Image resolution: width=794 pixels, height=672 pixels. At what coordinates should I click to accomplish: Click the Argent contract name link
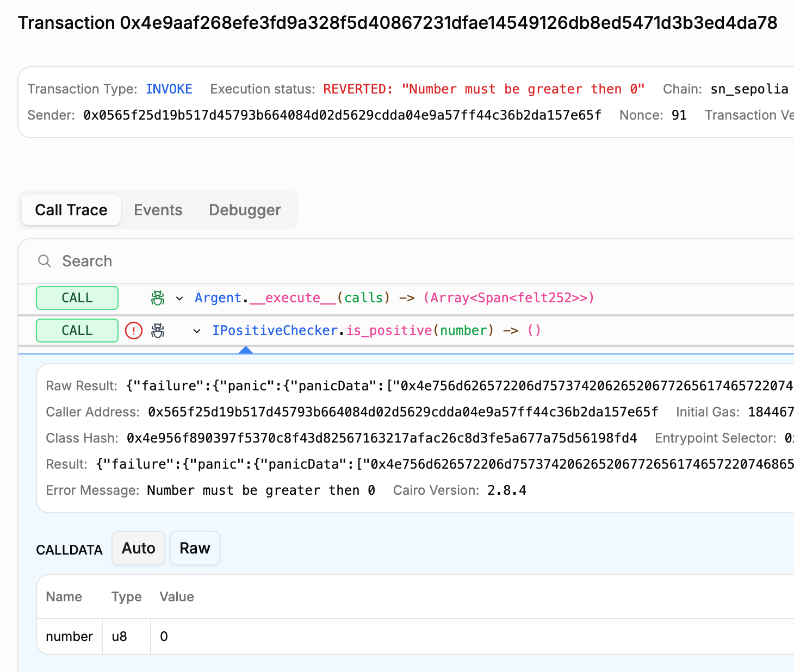pyautogui.click(x=218, y=298)
